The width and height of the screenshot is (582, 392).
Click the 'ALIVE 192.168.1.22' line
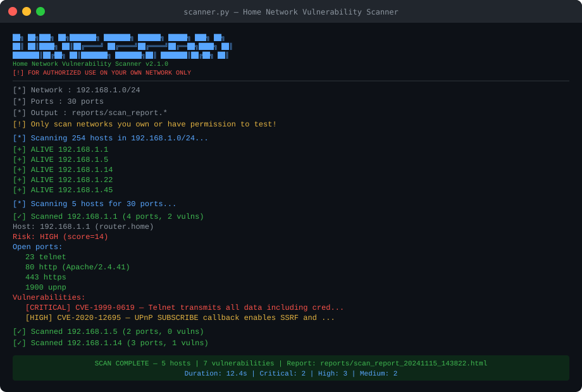(63, 180)
